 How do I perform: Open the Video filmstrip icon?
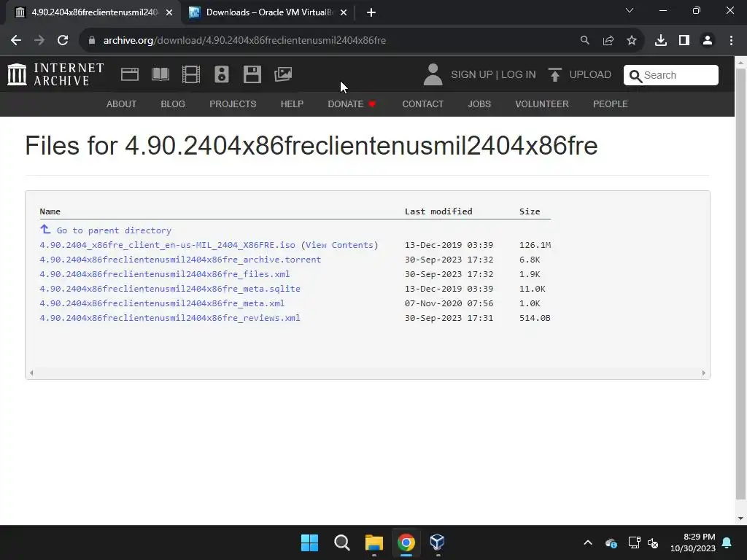(191, 74)
